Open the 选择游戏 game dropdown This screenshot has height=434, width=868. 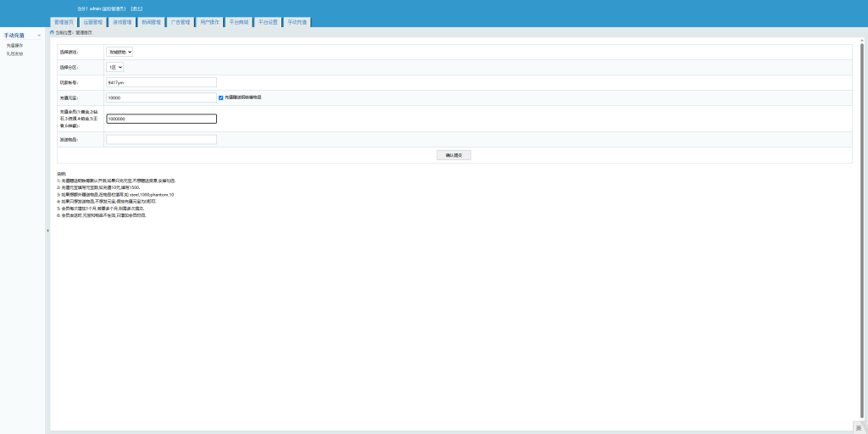click(120, 52)
